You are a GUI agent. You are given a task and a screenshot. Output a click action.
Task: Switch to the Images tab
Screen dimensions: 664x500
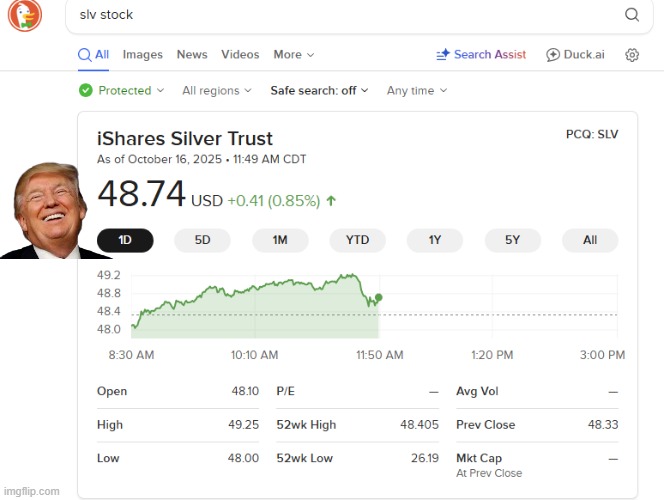(143, 55)
